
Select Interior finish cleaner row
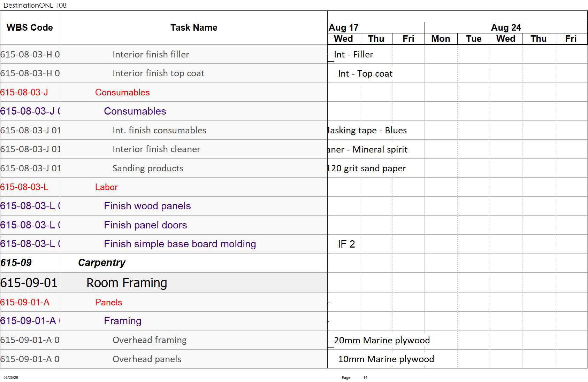pos(164,149)
